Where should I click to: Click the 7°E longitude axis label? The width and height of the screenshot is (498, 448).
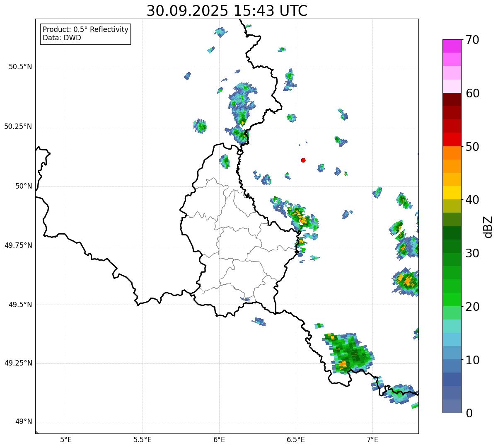pyautogui.click(x=372, y=439)
